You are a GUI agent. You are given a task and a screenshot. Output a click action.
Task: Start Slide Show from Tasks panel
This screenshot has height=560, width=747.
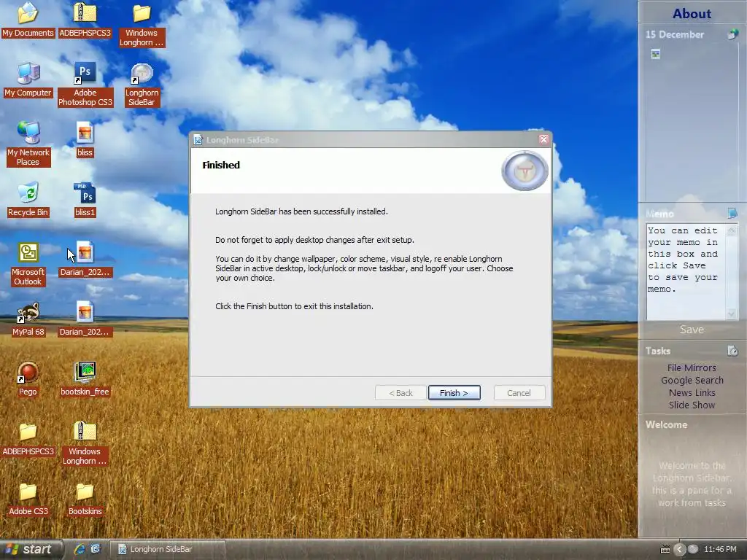click(x=692, y=405)
